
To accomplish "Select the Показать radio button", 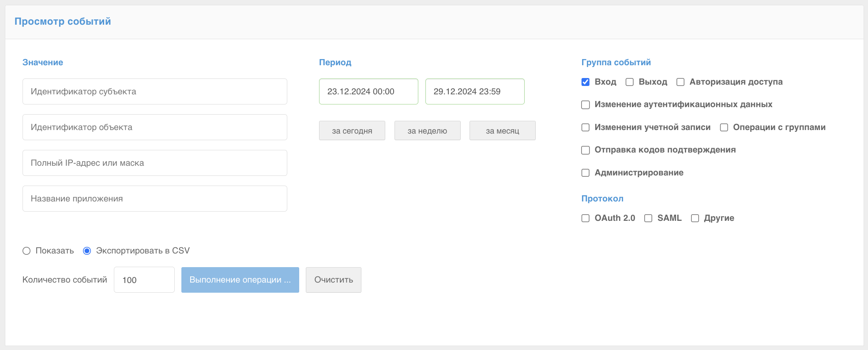I will coord(26,251).
